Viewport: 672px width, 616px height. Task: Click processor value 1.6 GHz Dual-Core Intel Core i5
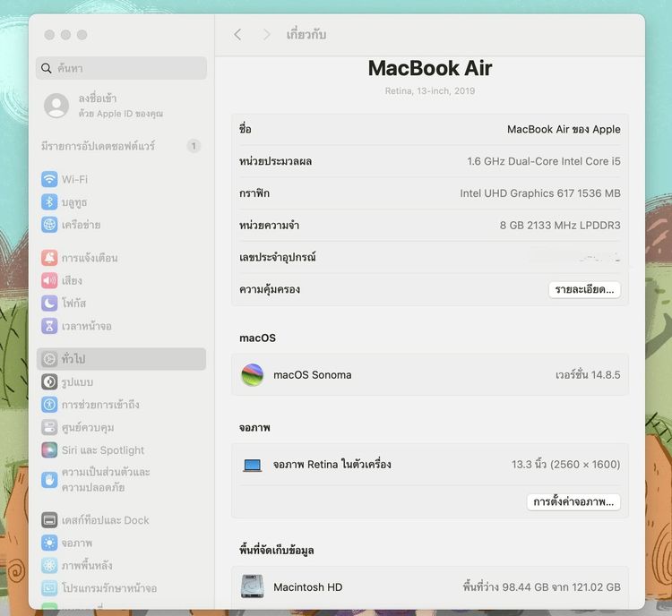click(544, 161)
